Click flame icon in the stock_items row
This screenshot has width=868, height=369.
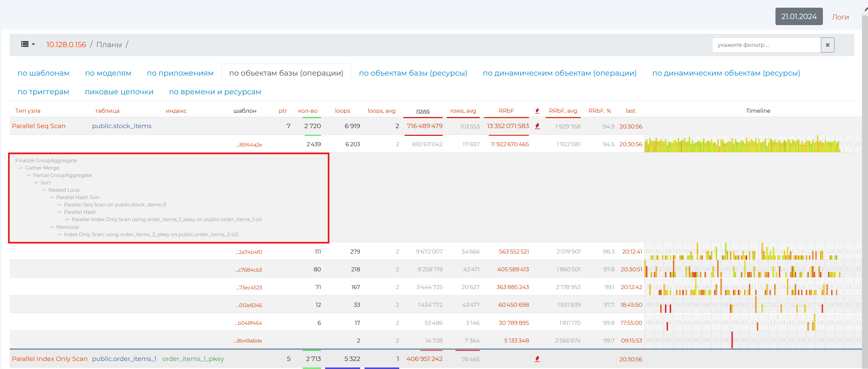[x=537, y=126]
